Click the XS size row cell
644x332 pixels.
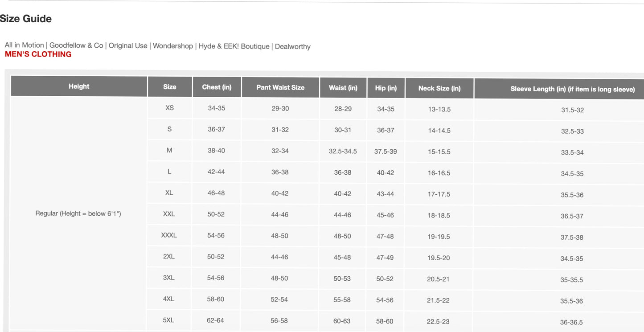pyautogui.click(x=170, y=108)
